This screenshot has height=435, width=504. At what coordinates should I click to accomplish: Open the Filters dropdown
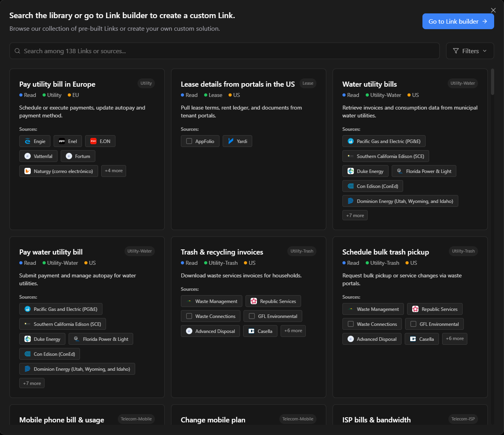pyautogui.click(x=470, y=51)
